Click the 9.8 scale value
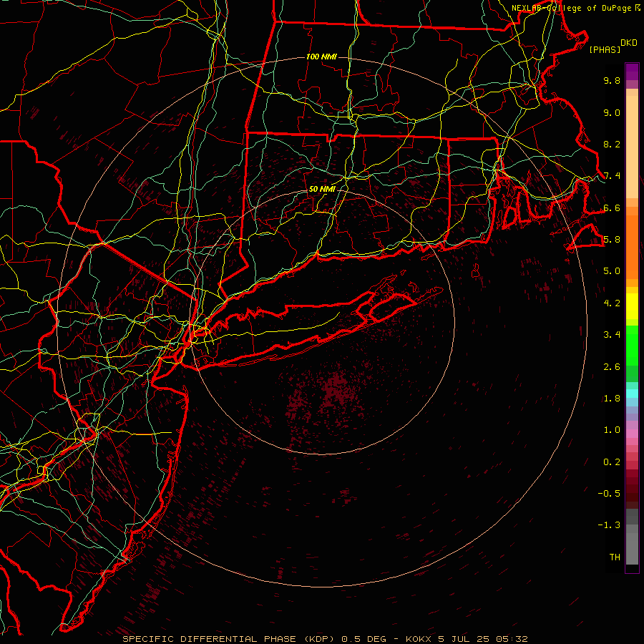The width and height of the screenshot is (644, 644). pos(612,80)
